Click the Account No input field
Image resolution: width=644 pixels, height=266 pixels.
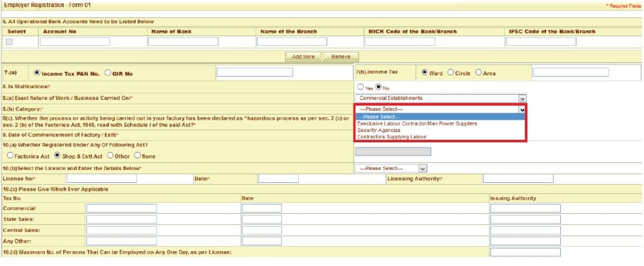pyautogui.click(x=75, y=42)
